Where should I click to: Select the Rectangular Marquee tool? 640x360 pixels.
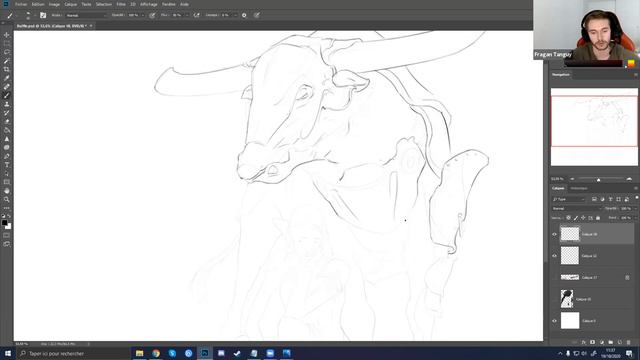[x=7, y=43]
